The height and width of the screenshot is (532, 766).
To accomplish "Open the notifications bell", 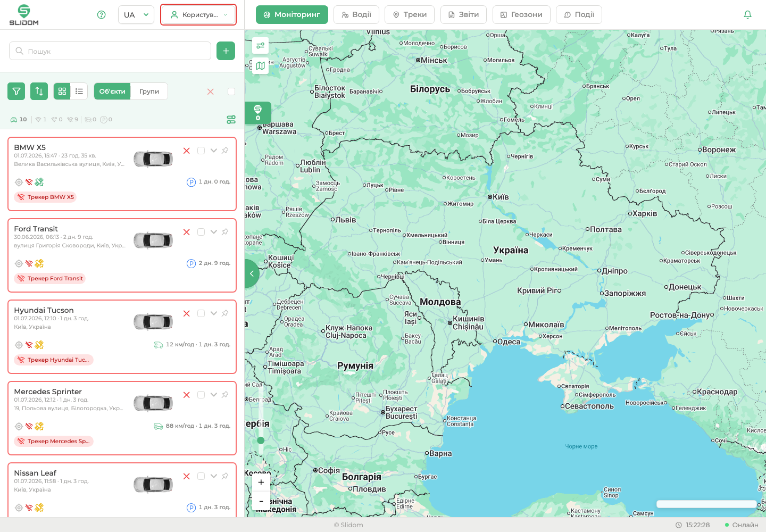I will (747, 15).
